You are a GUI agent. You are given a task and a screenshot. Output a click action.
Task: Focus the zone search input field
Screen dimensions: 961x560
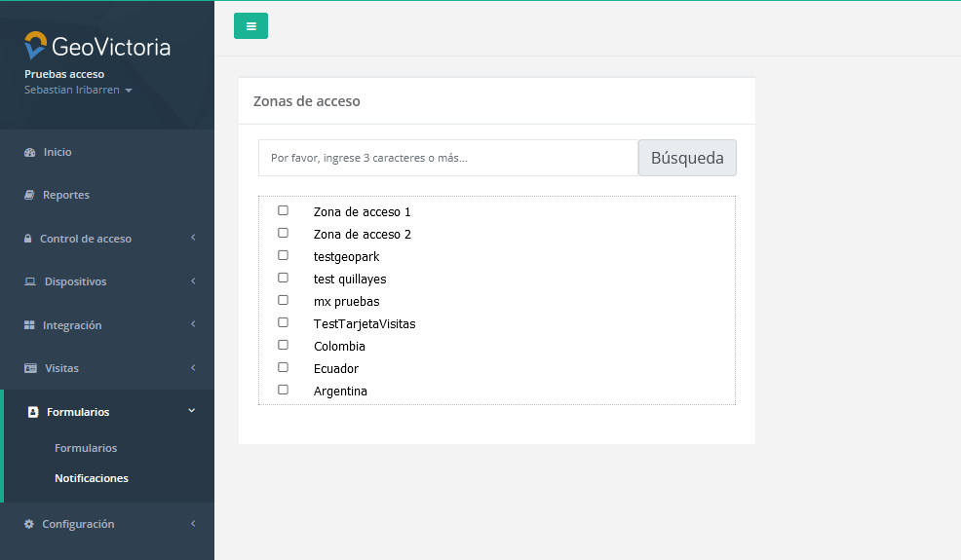pos(447,158)
